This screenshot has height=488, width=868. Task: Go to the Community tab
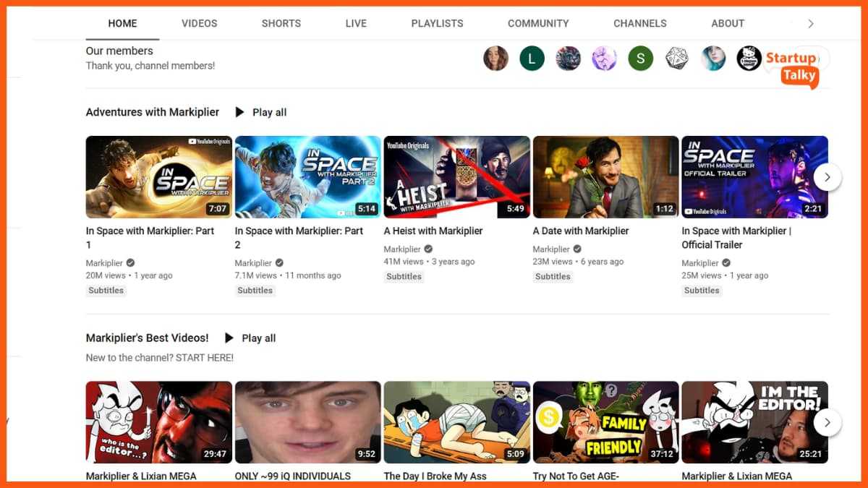point(537,23)
